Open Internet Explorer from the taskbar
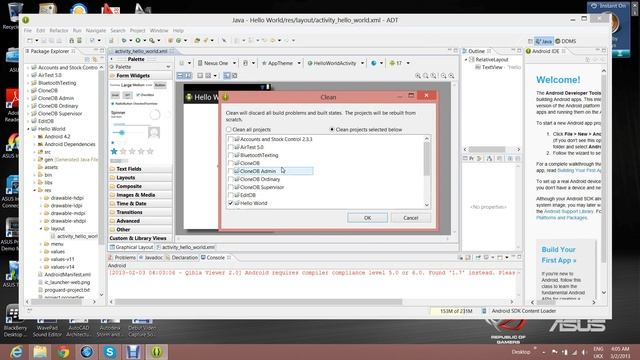 click(16, 352)
